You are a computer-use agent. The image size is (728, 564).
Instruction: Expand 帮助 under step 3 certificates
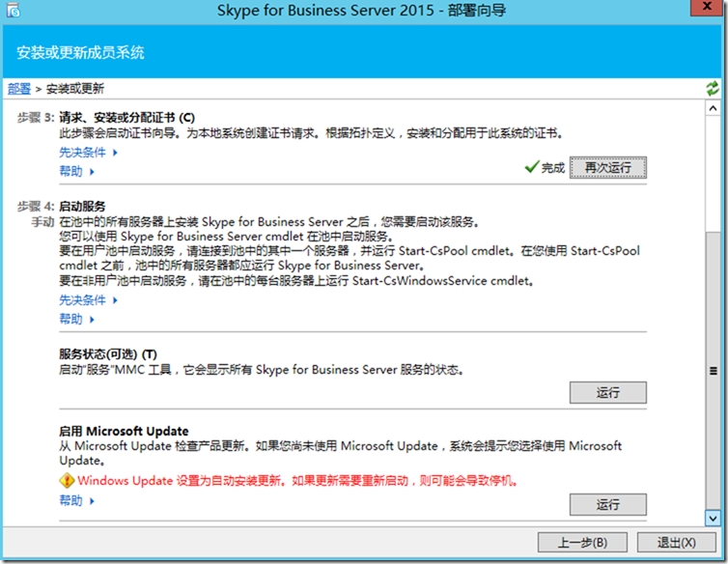point(76,172)
